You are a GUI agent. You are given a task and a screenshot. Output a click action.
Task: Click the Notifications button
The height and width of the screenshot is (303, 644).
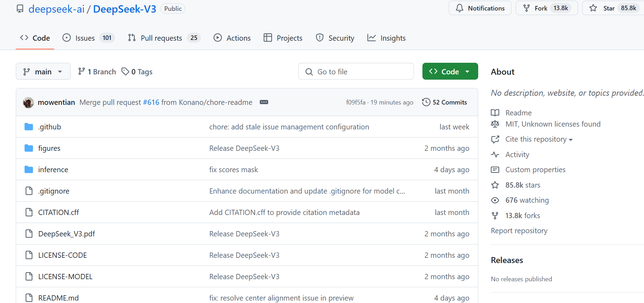[x=480, y=8]
